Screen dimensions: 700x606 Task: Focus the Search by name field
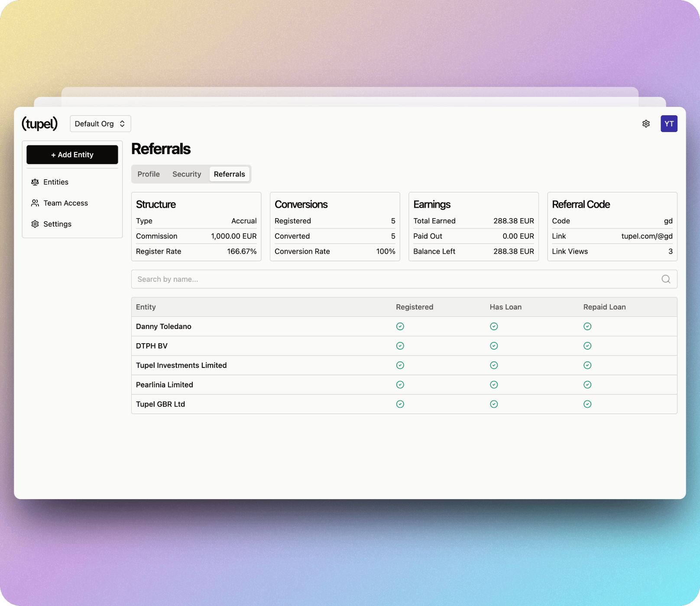(390, 279)
